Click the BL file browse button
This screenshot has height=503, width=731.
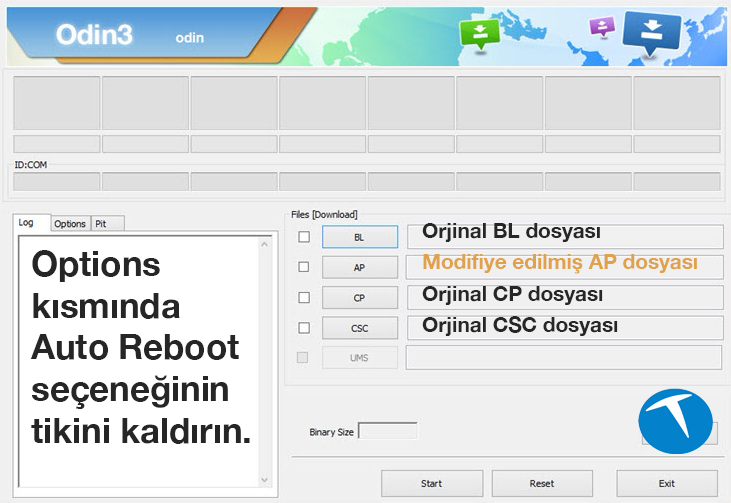[x=359, y=237]
